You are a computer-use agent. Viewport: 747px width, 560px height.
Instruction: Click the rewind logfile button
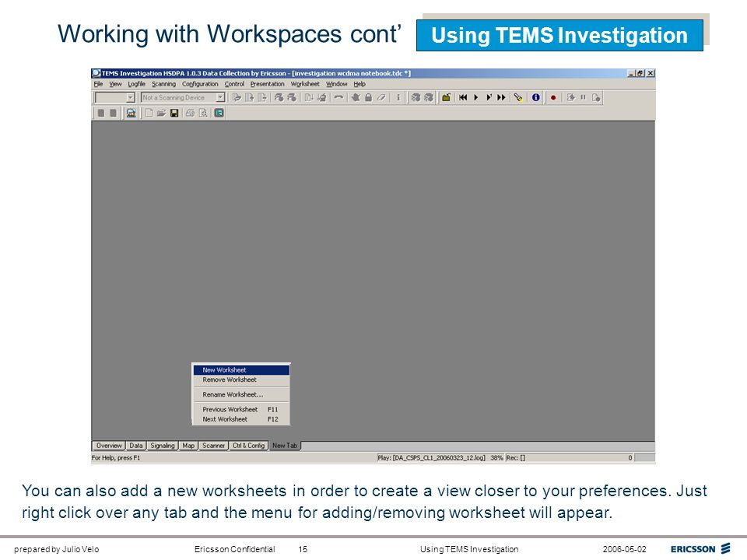tap(462, 98)
